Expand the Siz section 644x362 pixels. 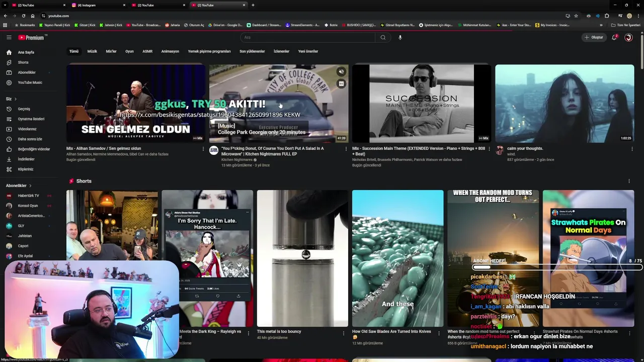(11, 99)
